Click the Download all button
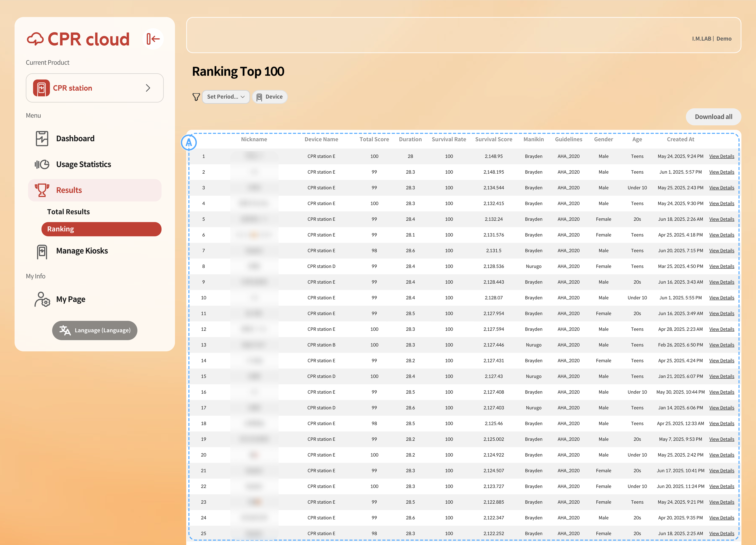This screenshot has width=756, height=545. [713, 117]
